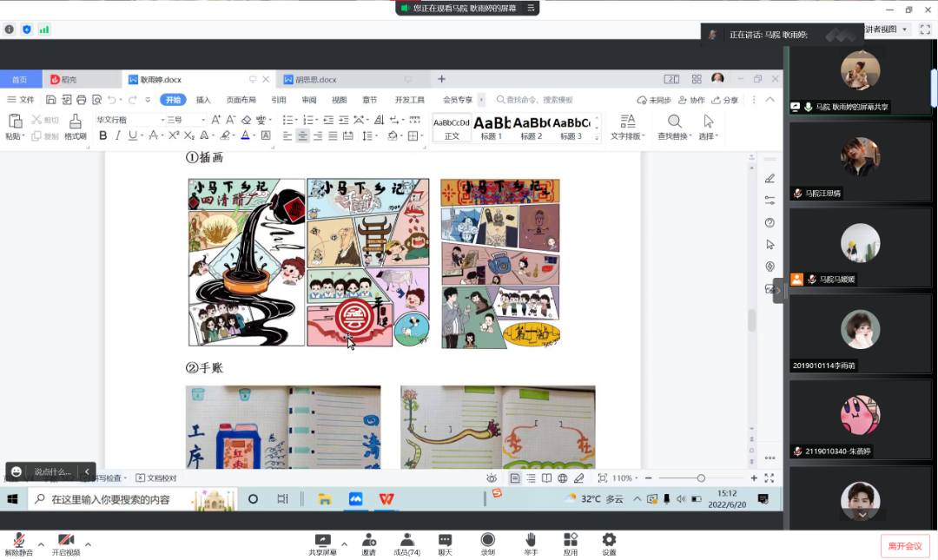Apply superscript with the X² icon

[174, 135]
